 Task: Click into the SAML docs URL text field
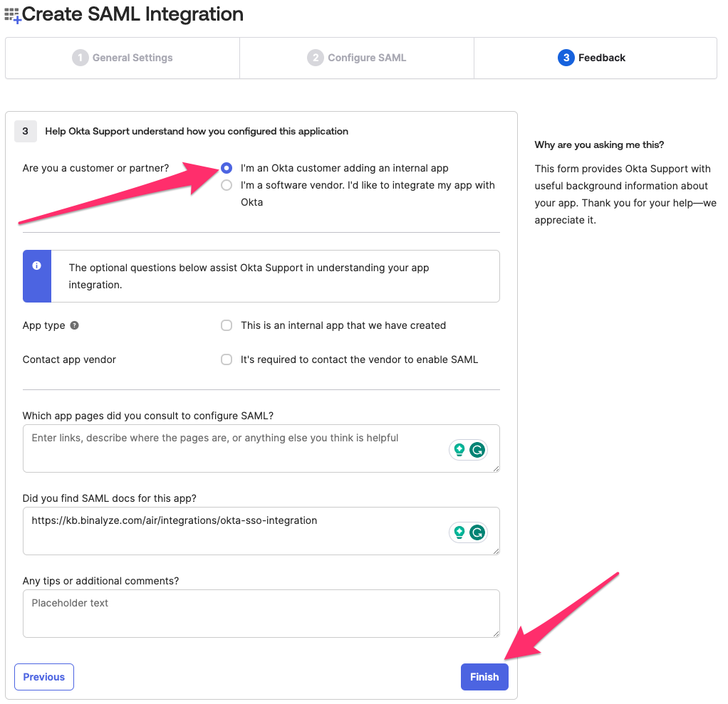(235, 531)
